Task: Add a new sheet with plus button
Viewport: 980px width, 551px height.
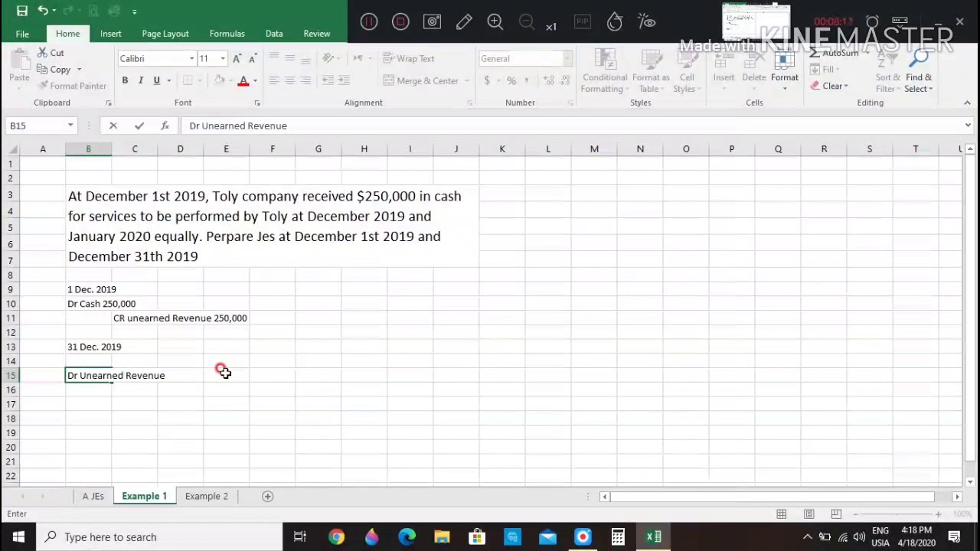Action: click(267, 497)
